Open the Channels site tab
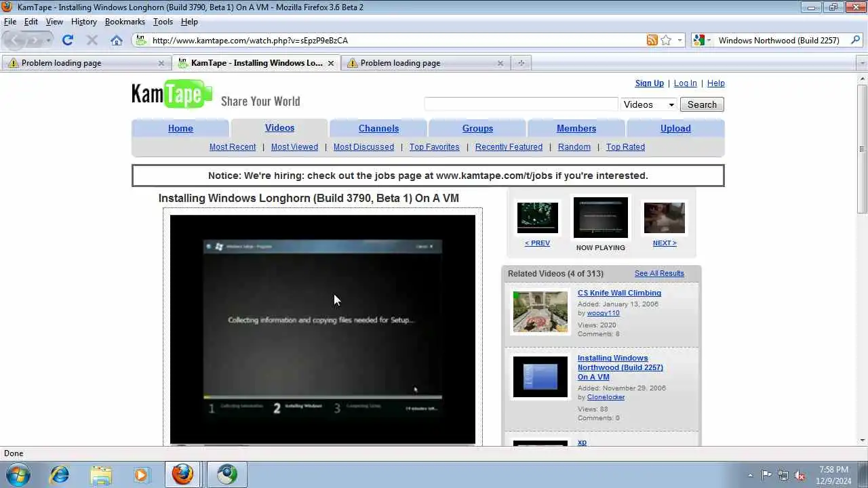The width and height of the screenshot is (868, 488). pyautogui.click(x=378, y=128)
